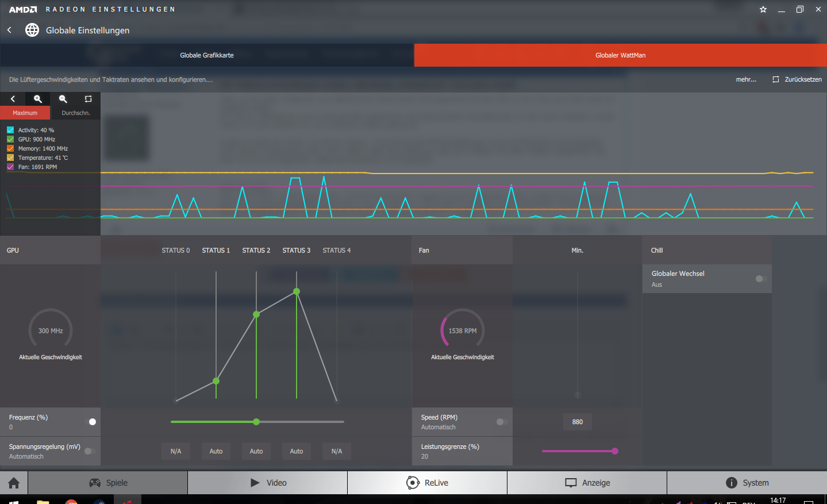Click the fit-to-window graph icon
The width and height of the screenshot is (827, 504).
point(88,99)
